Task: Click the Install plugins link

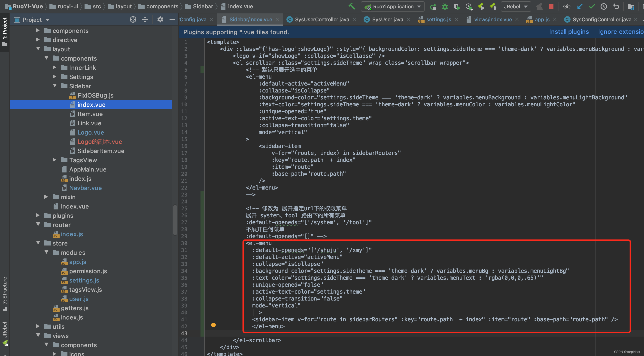Action: (568, 32)
